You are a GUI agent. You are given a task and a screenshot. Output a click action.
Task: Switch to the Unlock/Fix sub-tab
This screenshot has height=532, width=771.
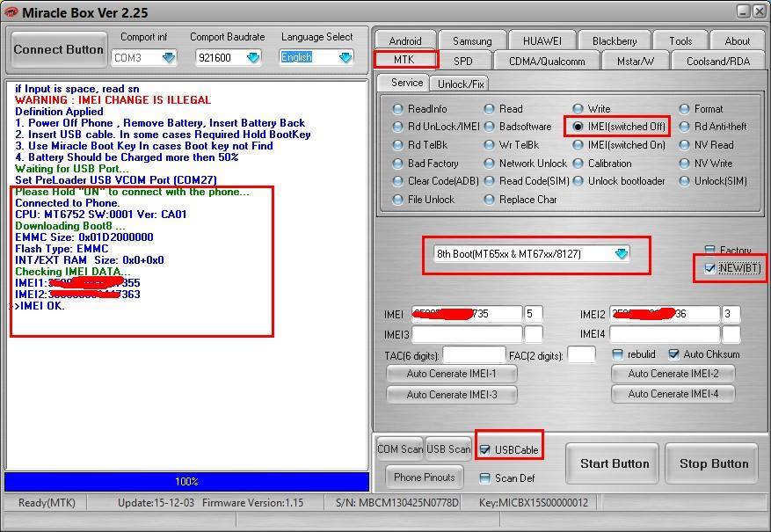click(x=461, y=84)
